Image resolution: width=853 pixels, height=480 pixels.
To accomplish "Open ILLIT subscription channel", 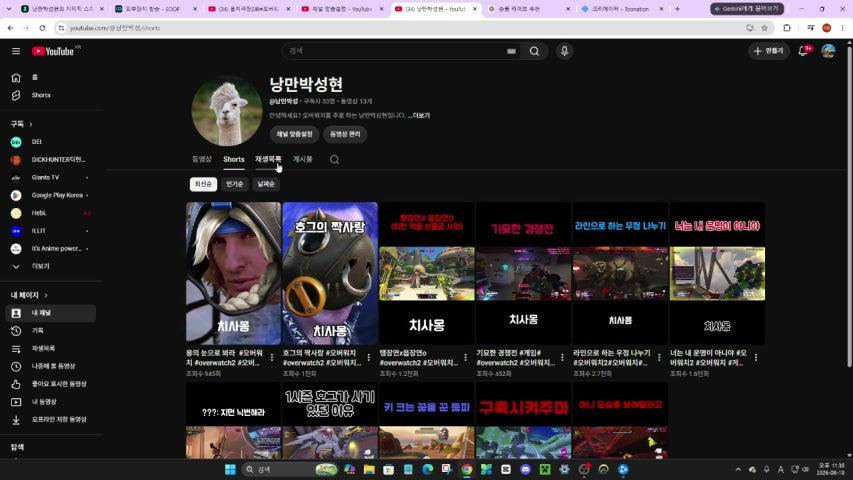I will [x=52, y=231].
